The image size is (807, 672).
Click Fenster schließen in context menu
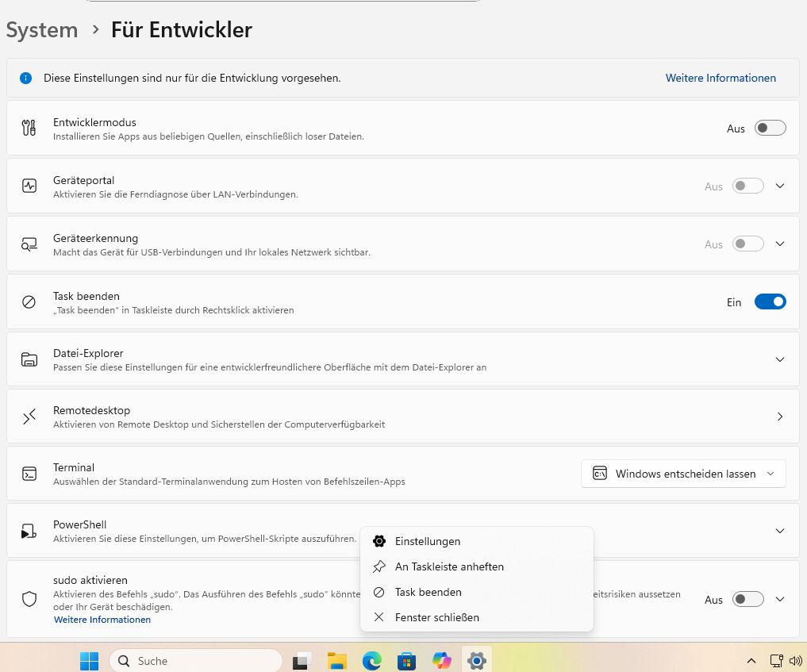(436, 617)
